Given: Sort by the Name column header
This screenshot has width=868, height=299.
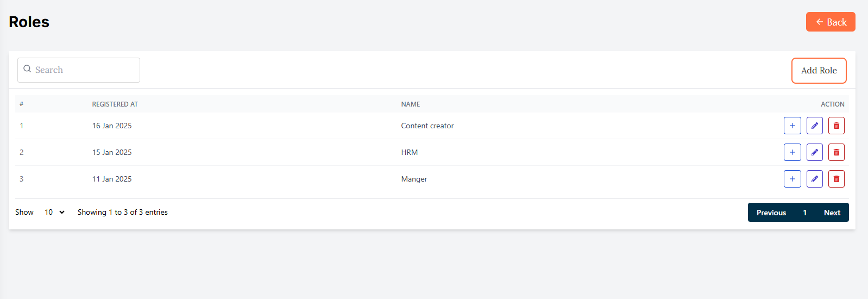Looking at the screenshot, I should tap(410, 104).
